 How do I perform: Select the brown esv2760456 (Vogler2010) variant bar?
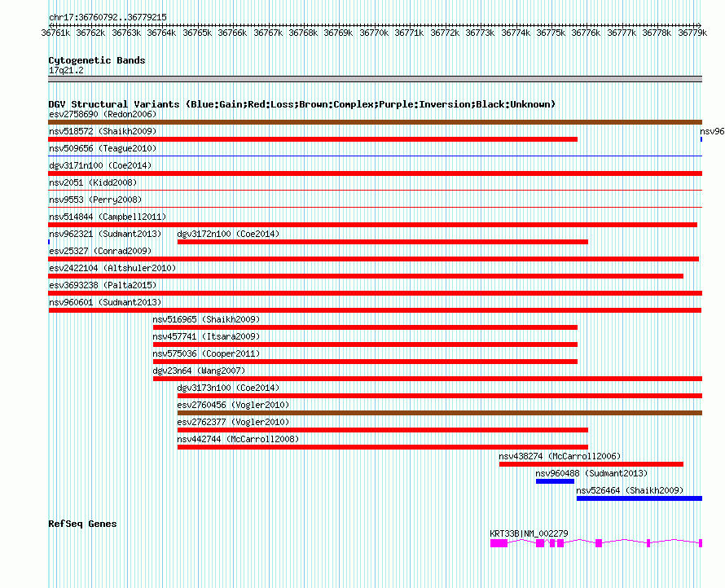[x=439, y=413]
